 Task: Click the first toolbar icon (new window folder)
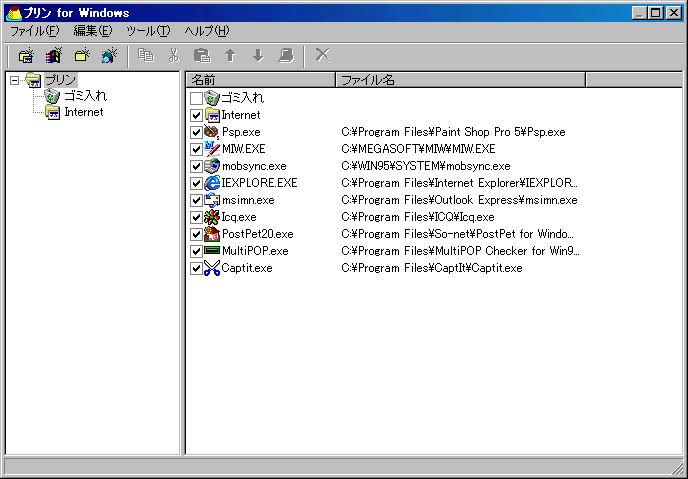point(26,56)
